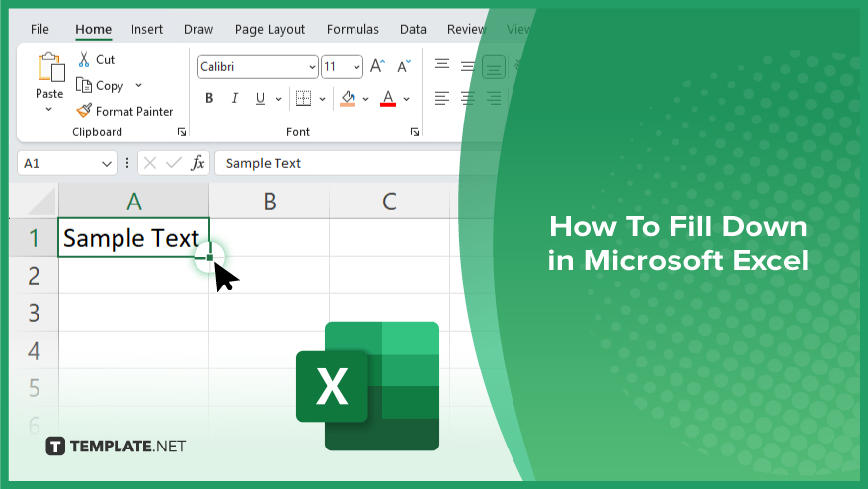
Task: Cut the selection with scissors icon
Action: (84, 59)
